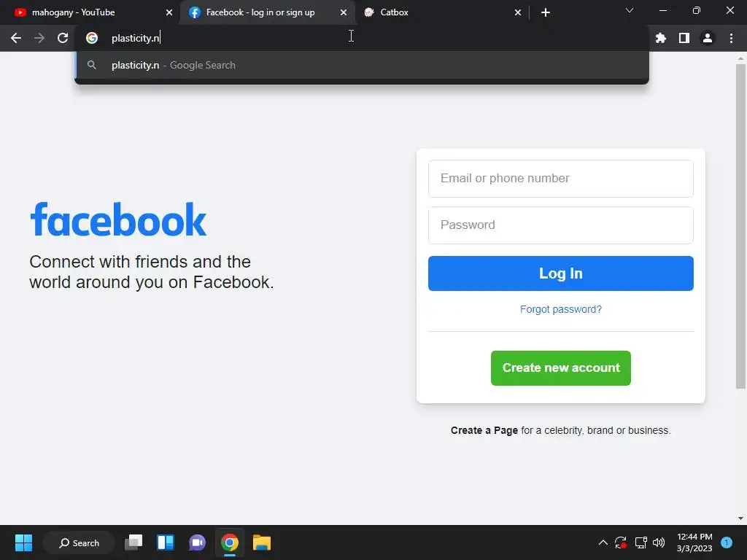Focus the Email or phone number field

[561, 179]
